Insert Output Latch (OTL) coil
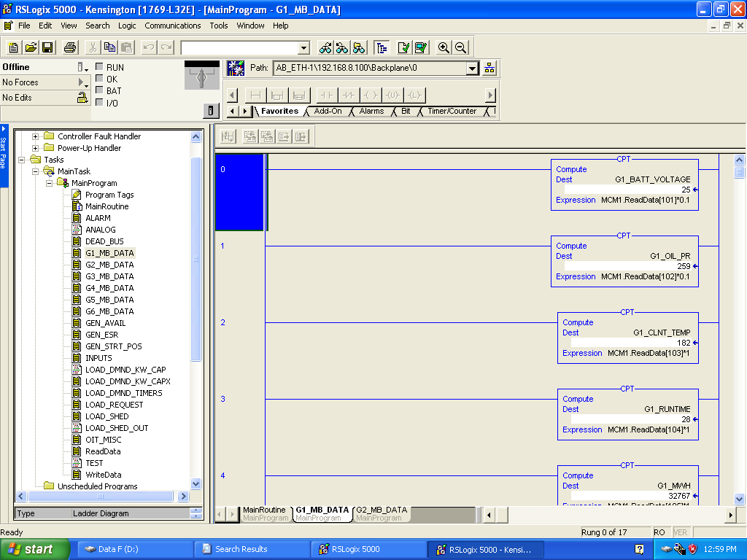747x560 pixels. click(x=414, y=96)
